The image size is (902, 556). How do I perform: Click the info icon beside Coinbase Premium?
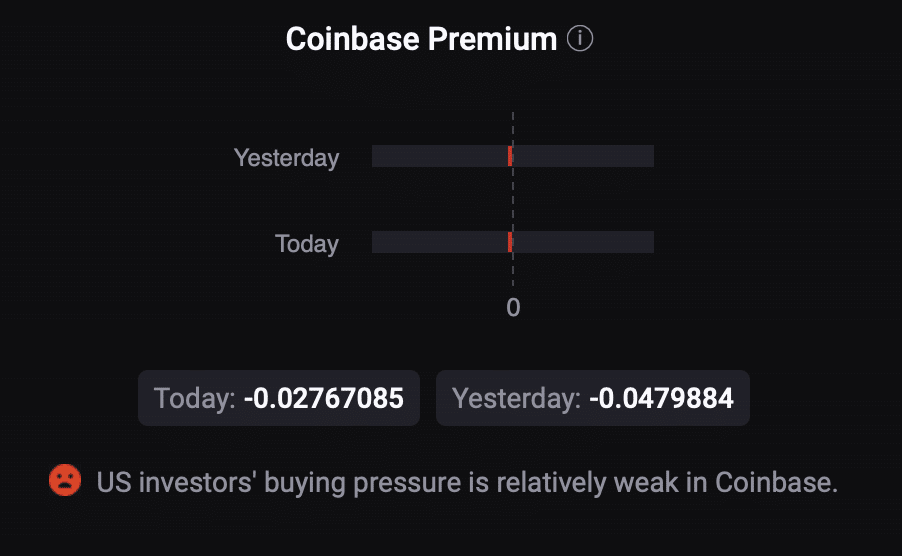[x=580, y=39]
